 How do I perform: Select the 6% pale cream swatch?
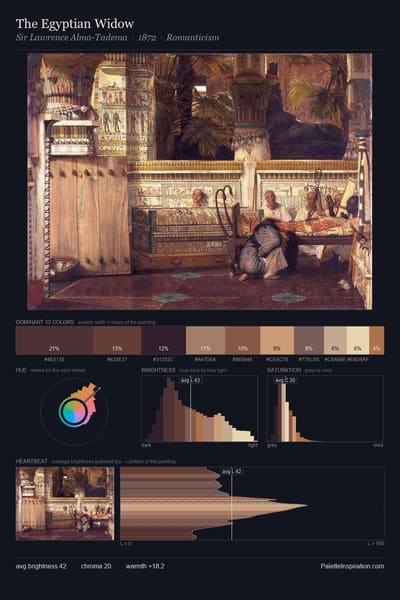[x=358, y=340]
